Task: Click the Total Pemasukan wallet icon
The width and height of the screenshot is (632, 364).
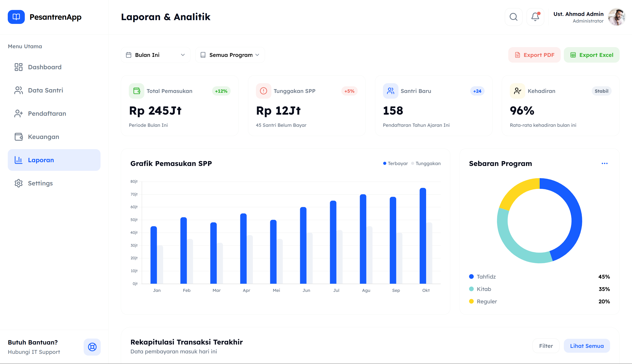Action: [137, 91]
